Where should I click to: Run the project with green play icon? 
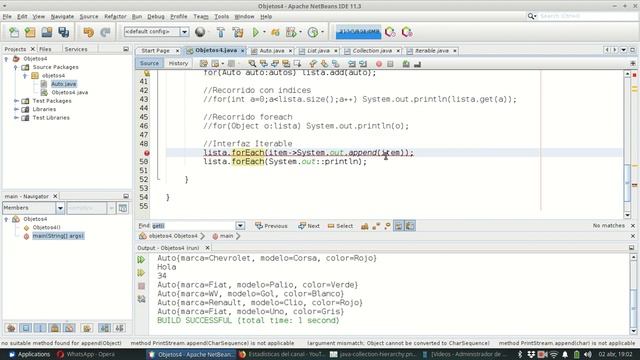256,32
